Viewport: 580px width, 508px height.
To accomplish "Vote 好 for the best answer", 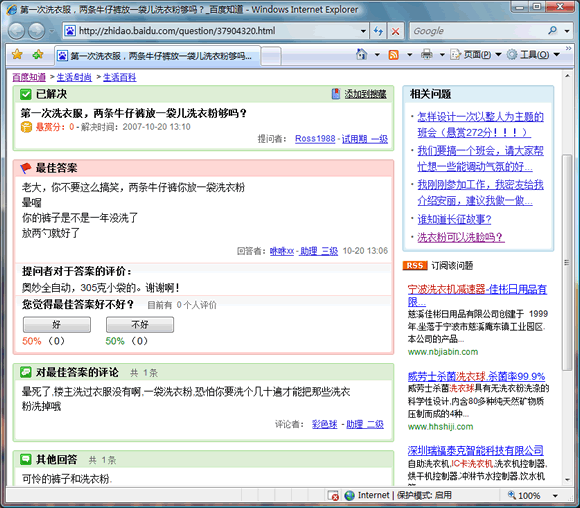I will pyautogui.click(x=57, y=324).
